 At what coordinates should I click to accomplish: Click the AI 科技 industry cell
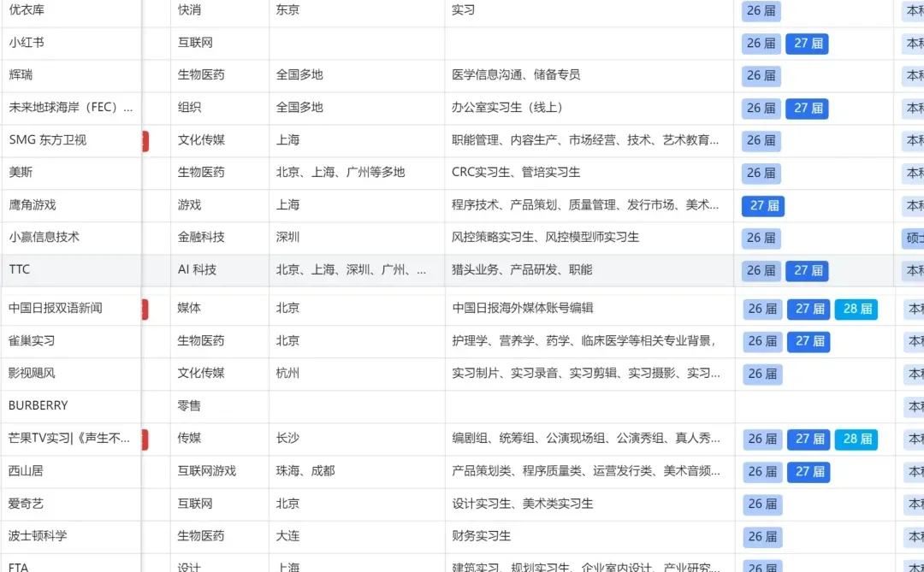[x=198, y=269]
